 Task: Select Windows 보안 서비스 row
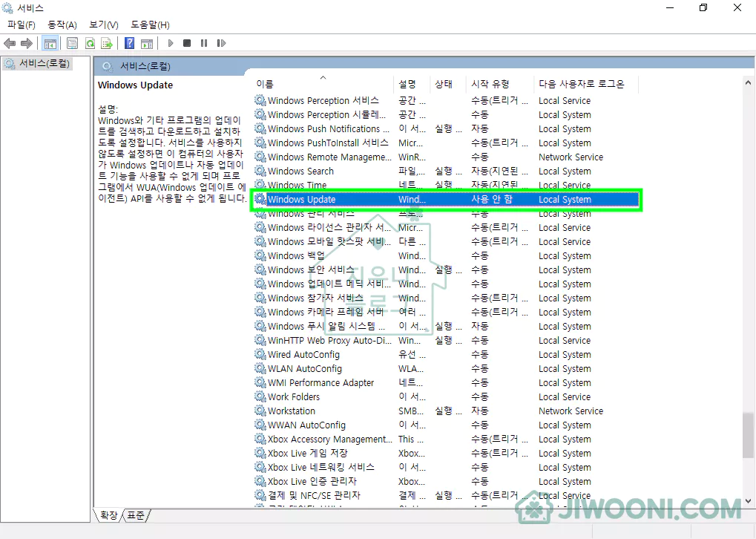click(446, 269)
